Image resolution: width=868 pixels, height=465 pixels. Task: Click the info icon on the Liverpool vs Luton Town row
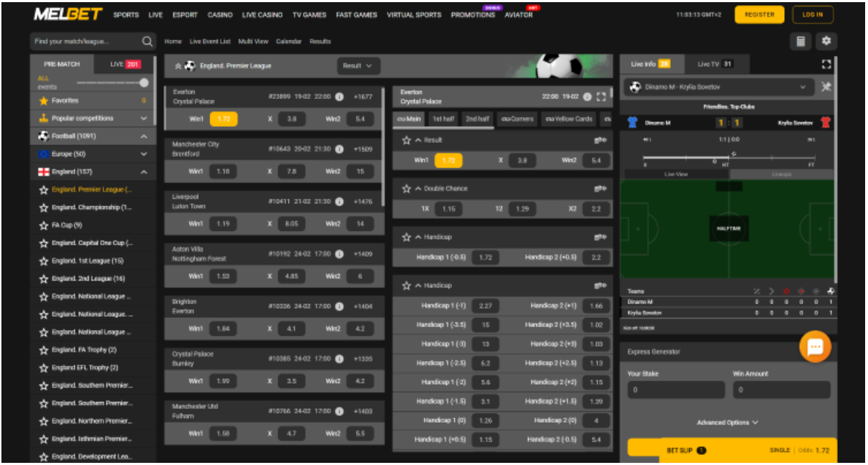coord(339,202)
